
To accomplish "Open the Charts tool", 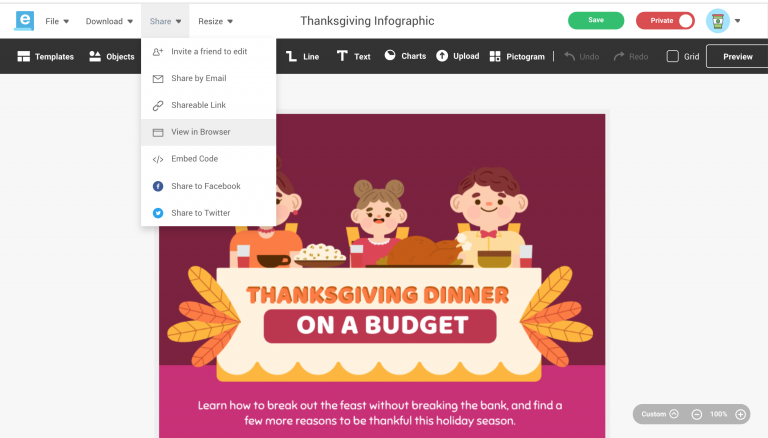I will coord(405,56).
